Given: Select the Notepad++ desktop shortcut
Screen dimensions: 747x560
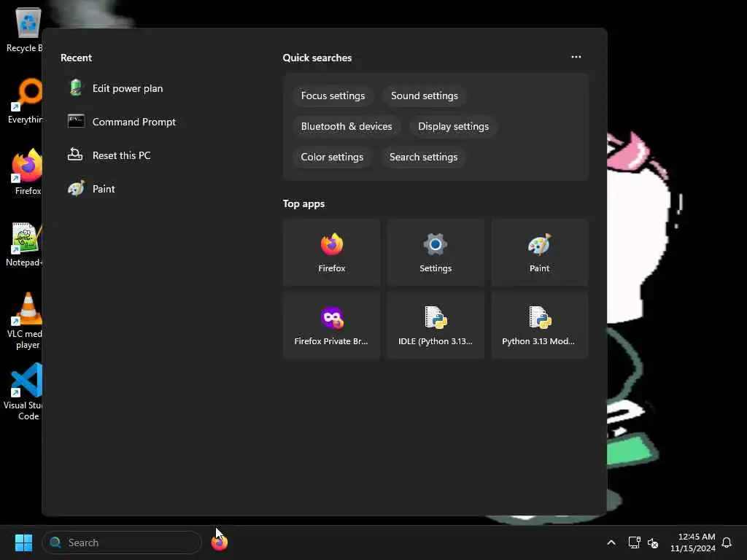Looking at the screenshot, I should (25, 244).
